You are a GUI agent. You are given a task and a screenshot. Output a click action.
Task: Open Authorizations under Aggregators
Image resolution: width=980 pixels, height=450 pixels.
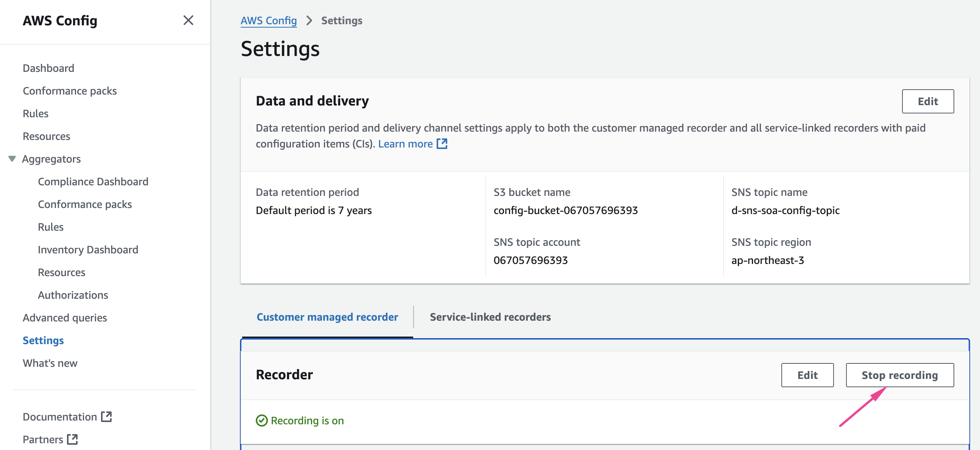click(x=73, y=295)
